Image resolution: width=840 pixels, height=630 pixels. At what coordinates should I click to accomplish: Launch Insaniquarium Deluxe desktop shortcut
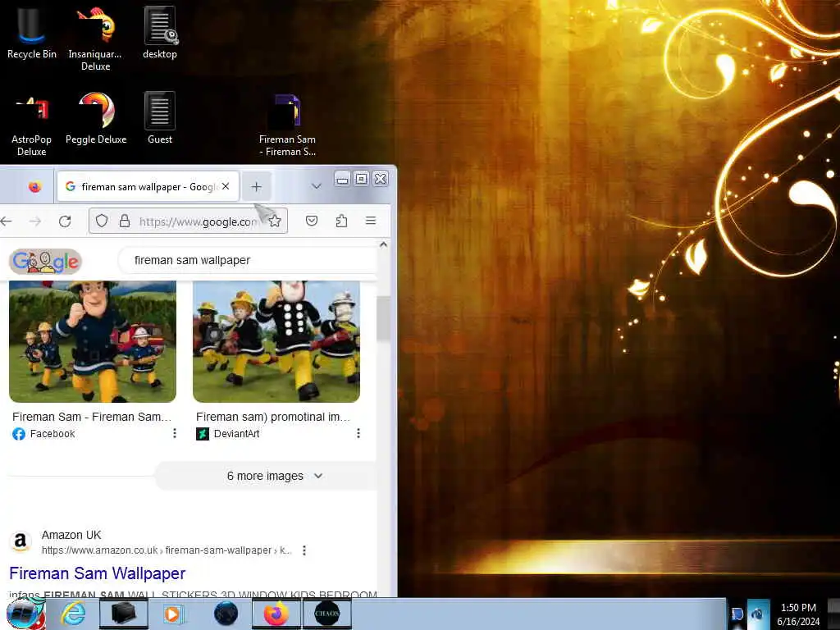[x=95, y=38]
